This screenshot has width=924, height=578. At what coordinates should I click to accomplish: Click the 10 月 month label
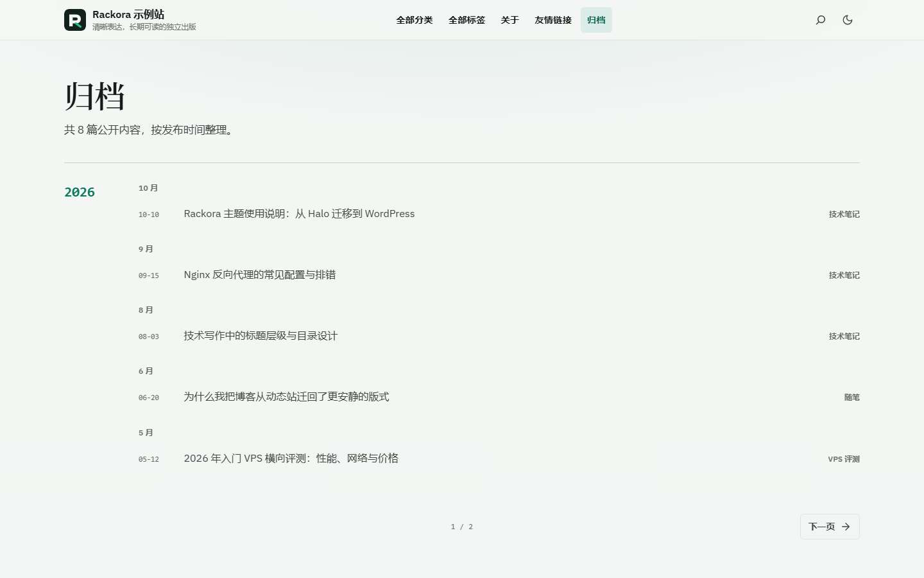point(148,188)
